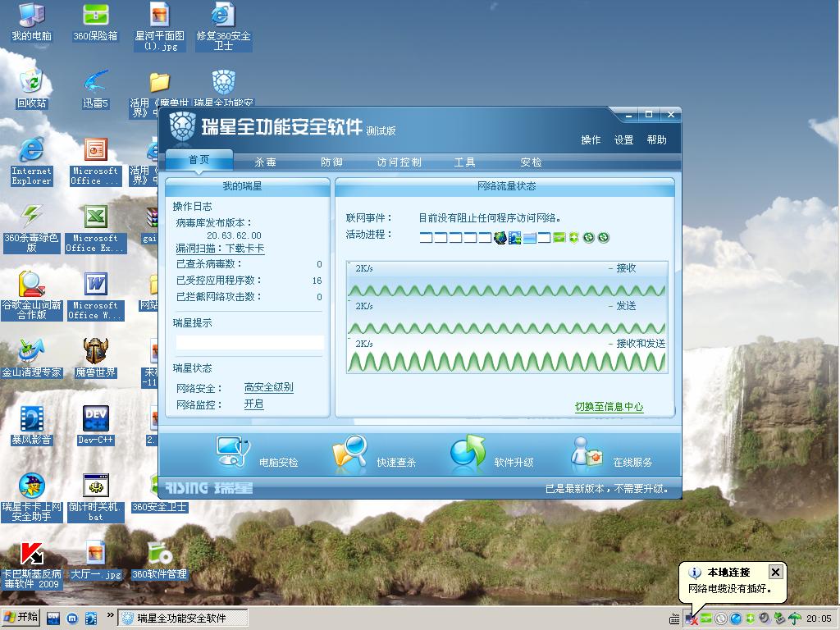Close the 本地连接 notification balloon
This screenshot has height=630, width=840.
click(x=775, y=572)
